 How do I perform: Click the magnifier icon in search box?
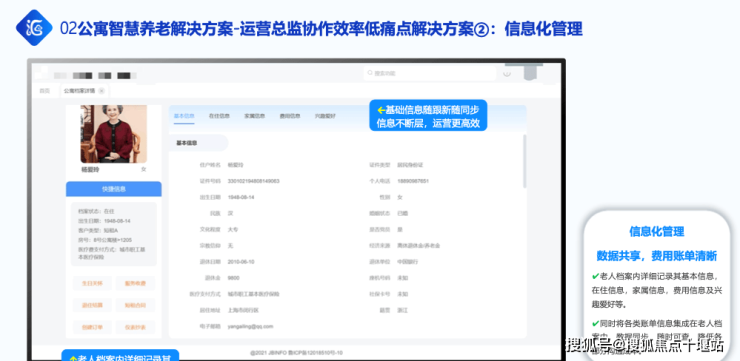pyautogui.click(x=370, y=73)
